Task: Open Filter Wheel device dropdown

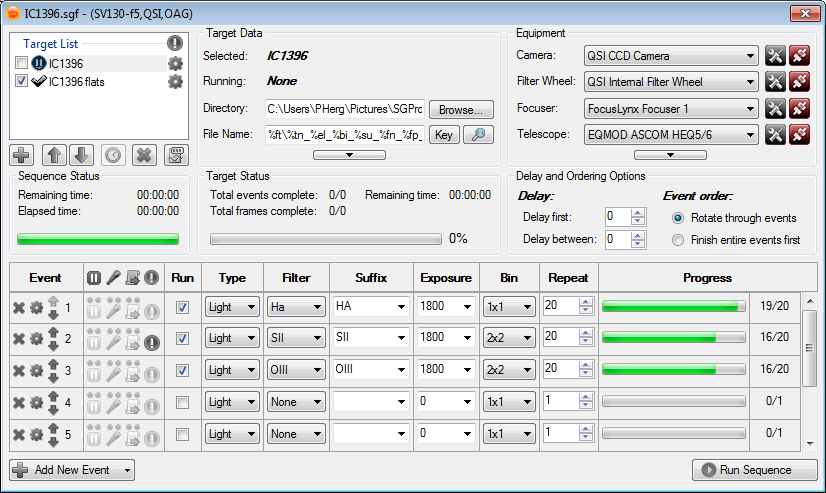Action: pos(671,82)
